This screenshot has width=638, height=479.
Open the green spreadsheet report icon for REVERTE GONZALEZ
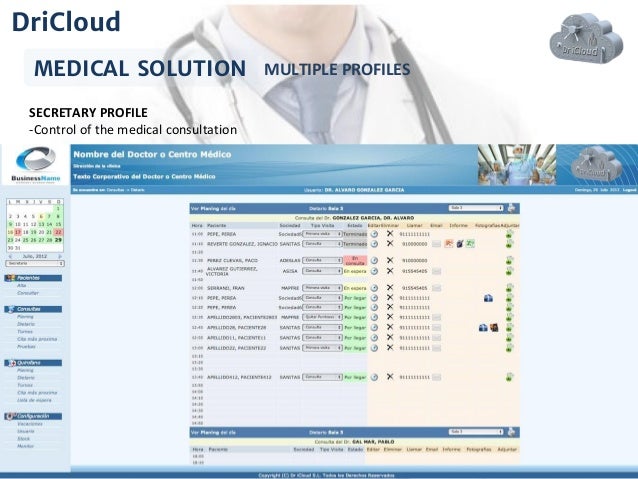tap(470, 244)
